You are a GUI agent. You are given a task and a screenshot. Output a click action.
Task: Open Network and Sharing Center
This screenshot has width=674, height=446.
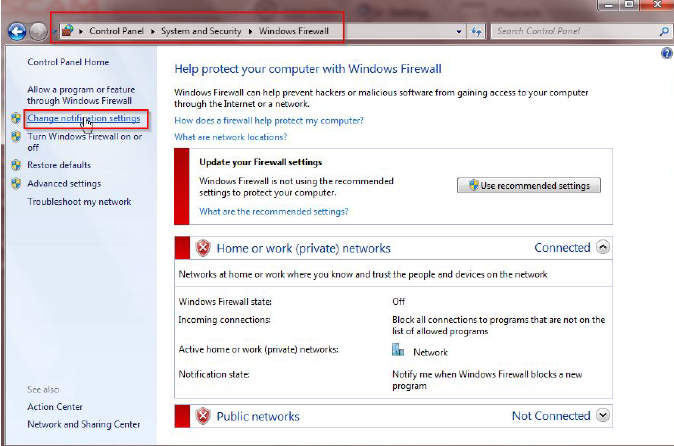click(83, 425)
